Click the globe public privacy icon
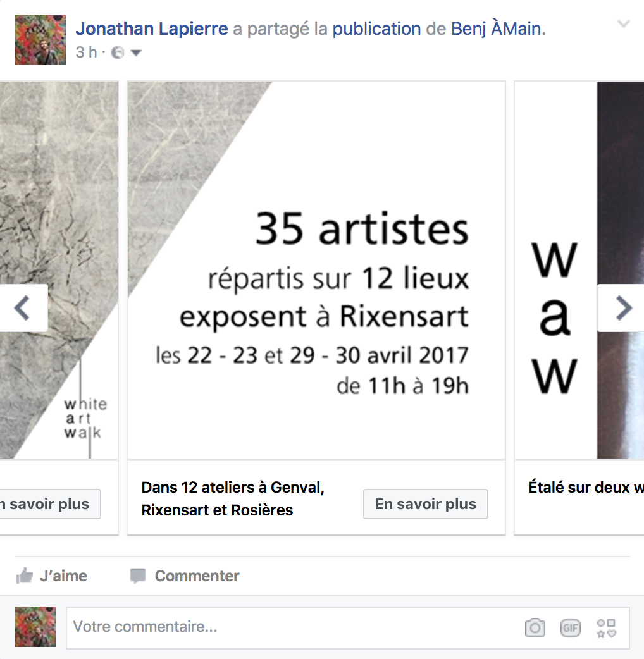The width and height of the screenshot is (644, 659). tap(118, 52)
